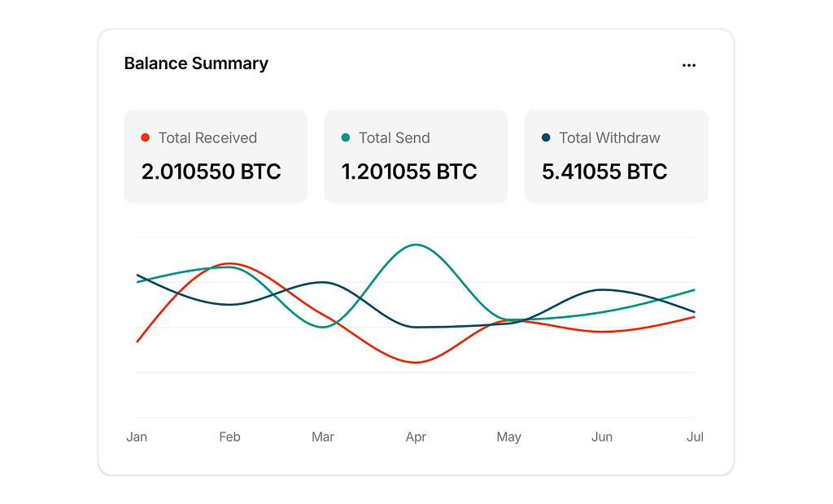Click the navy withdraw line on the chart
This screenshot has width=833, height=504.
(602, 290)
